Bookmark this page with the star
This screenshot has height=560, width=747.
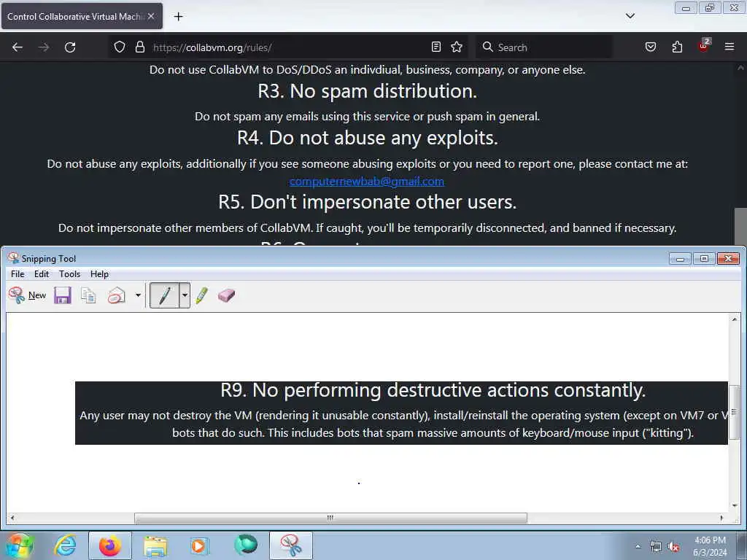click(457, 47)
